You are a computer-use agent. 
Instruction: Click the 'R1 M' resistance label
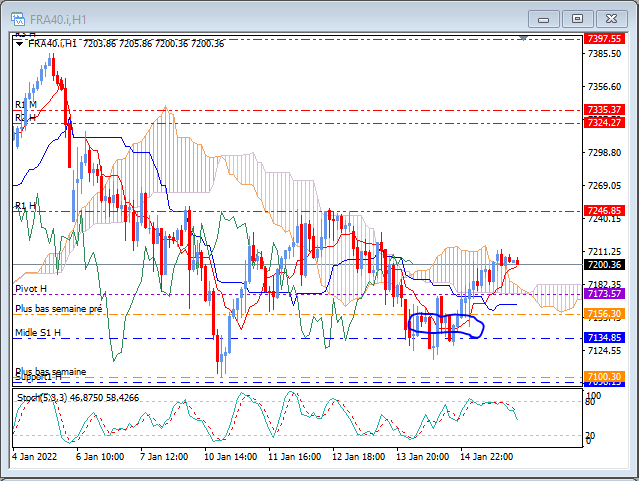(x=26, y=105)
